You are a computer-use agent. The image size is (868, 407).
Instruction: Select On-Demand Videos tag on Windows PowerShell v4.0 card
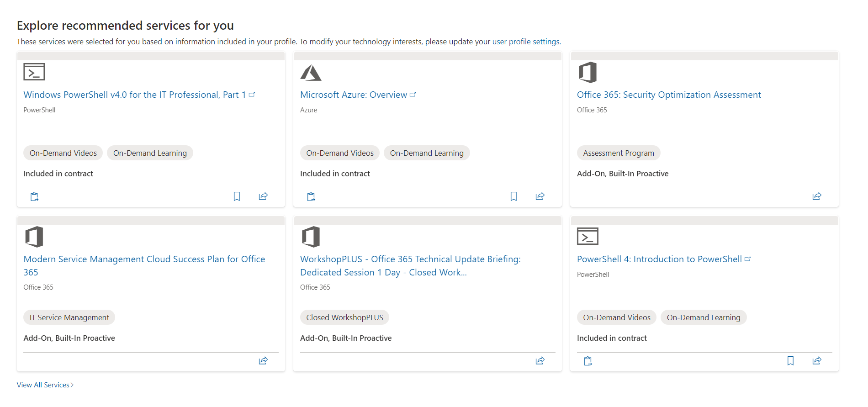[x=63, y=153]
